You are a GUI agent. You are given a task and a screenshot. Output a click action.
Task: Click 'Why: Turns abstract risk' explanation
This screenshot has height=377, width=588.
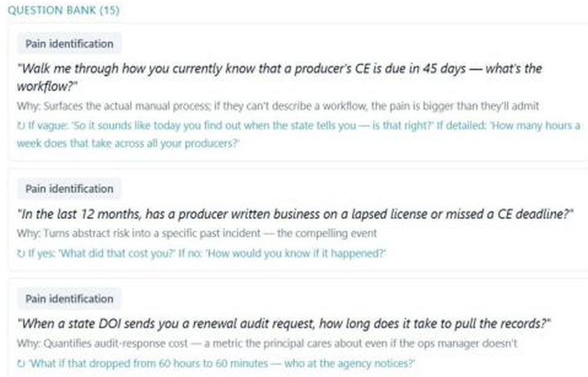197,233
